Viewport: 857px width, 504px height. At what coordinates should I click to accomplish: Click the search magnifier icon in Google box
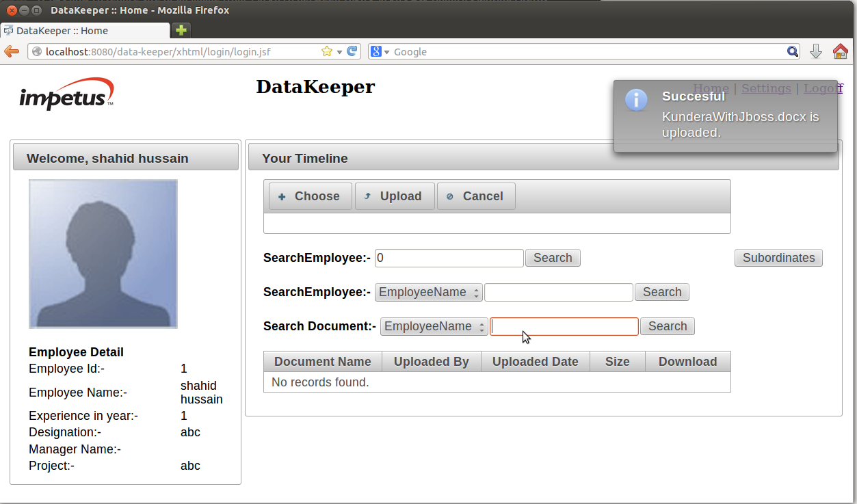point(792,51)
